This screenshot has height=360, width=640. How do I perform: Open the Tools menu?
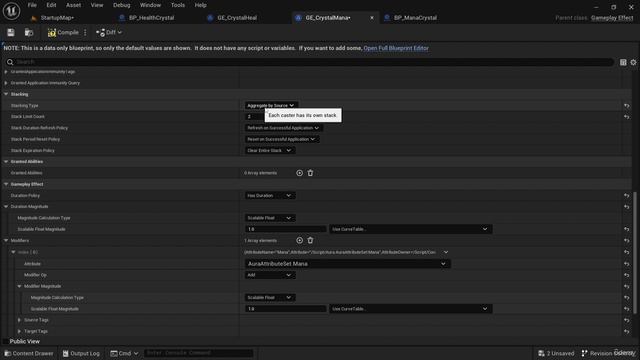178,5
